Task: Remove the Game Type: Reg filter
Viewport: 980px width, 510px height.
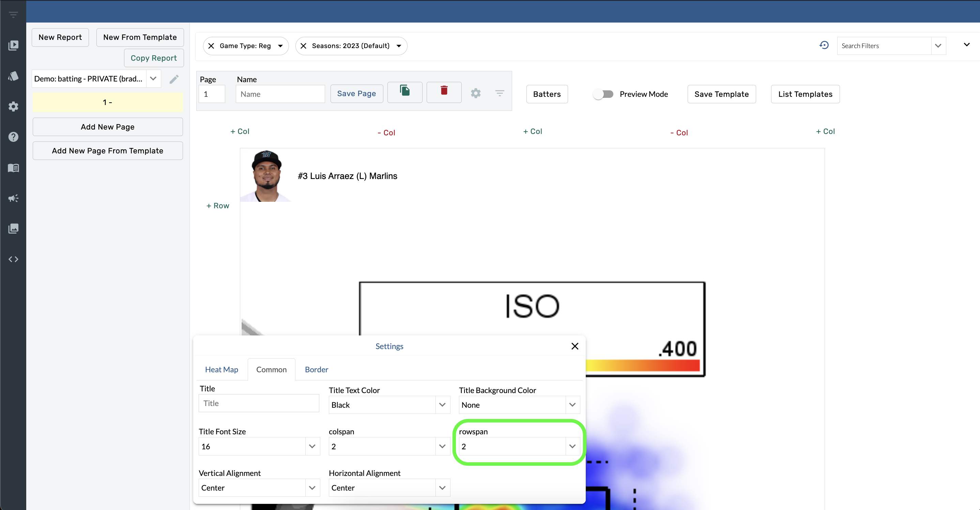Action: pos(211,46)
